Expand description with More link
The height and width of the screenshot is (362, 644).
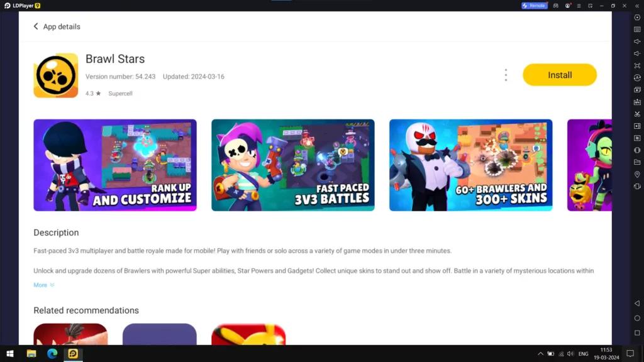coord(43,285)
